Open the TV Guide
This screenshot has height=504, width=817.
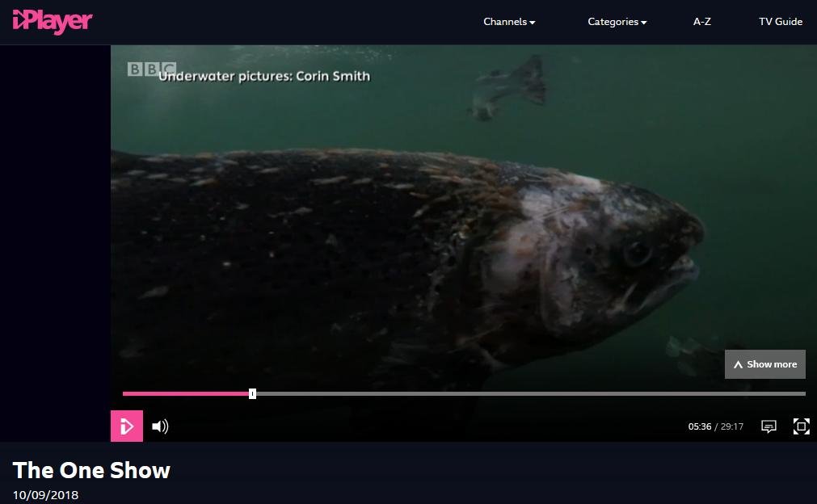click(x=781, y=22)
